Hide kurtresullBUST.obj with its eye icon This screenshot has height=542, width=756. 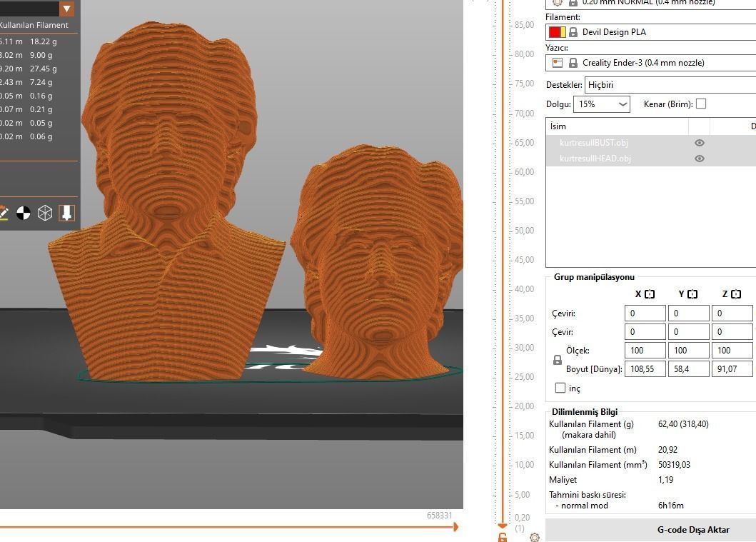[699, 143]
